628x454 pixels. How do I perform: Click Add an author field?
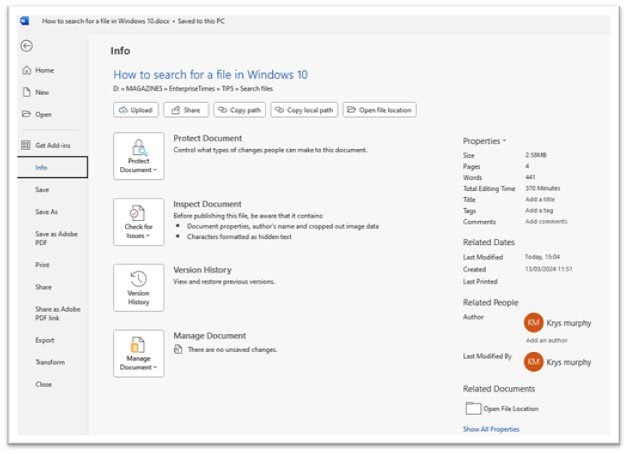(547, 340)
